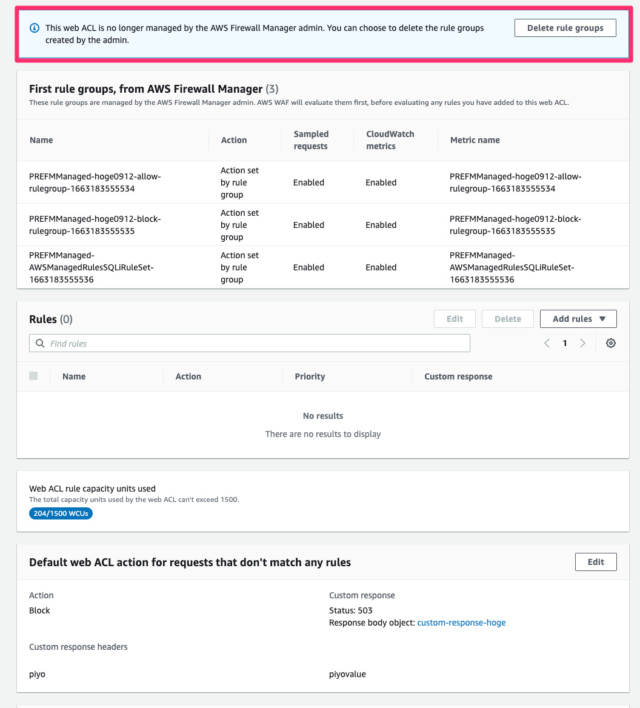The width and height of the screenshot is (640, 708).
Task: Click the Edit button in Rules section
Action: pyautogui.click(x=454, y=319)
